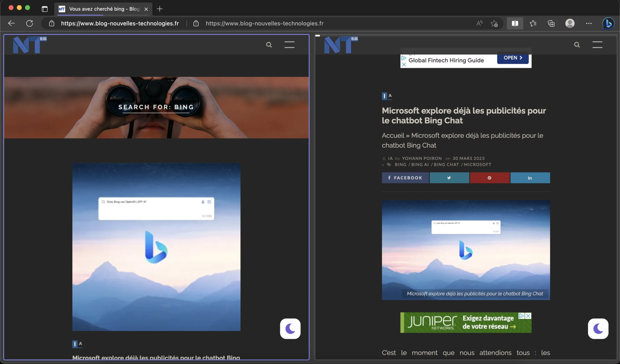Open hamburger menu in right pane
This screenshot has height=364, width=620.
point(597,45)
